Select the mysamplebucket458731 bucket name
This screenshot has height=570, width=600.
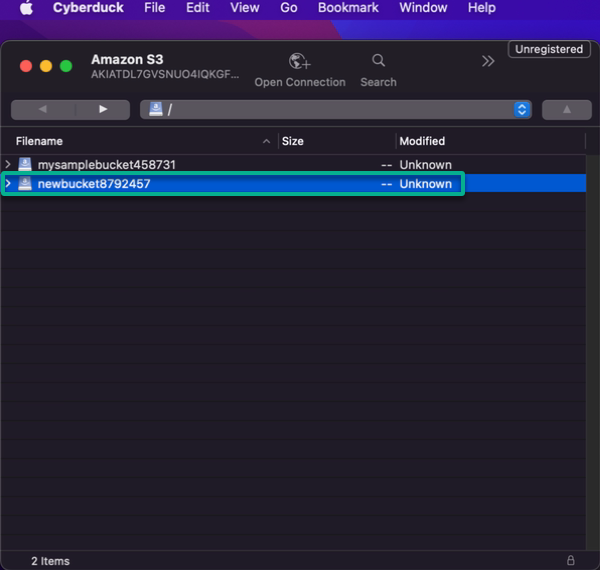(x=106, y=165)
